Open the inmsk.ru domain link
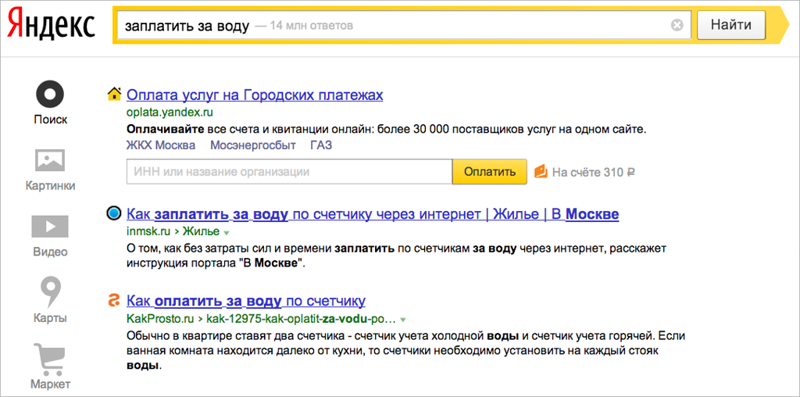This screenshot has height=397, width=800. tap(148, 232)
